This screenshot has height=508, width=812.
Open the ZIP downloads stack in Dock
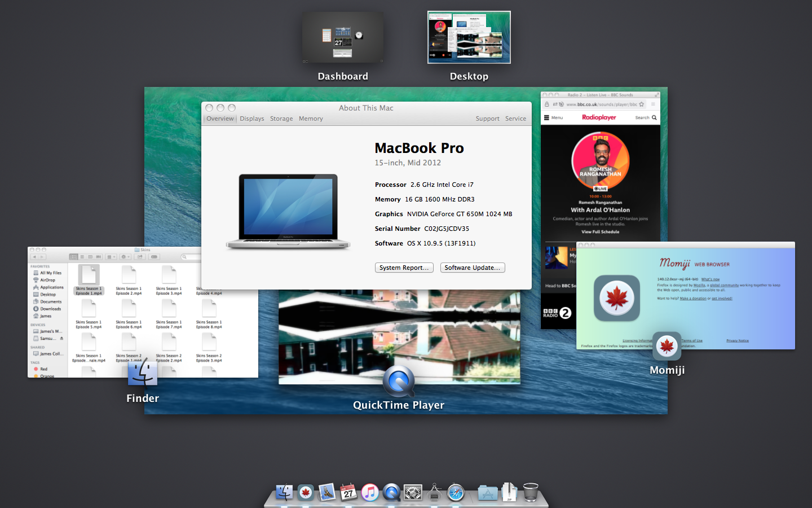tap(509, 492)
